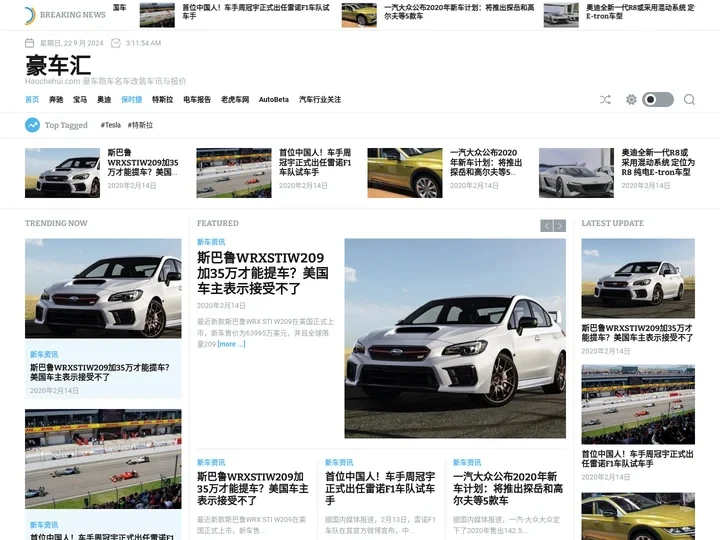The image size is (720, 540).
Task: Open the 特斯拉 menu item
Action: point(163,99)
